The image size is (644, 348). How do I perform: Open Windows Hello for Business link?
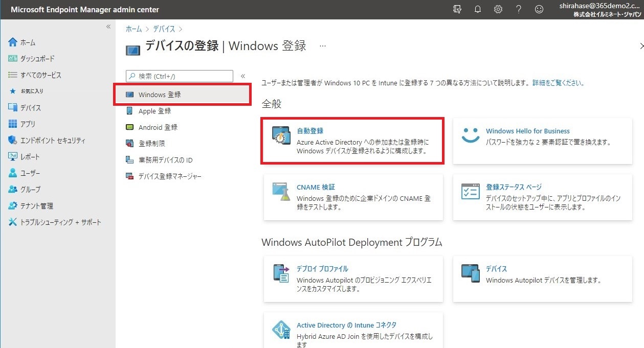click(528, 131)
